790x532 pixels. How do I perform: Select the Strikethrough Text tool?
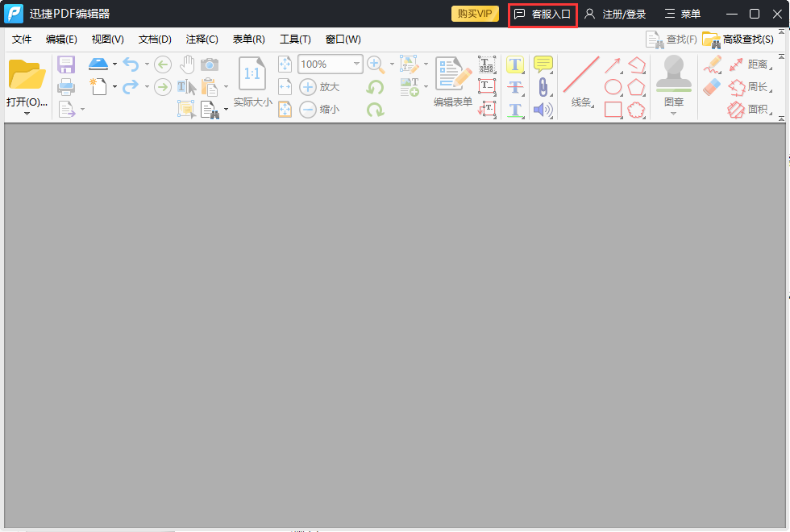click(x=515, y=87)
